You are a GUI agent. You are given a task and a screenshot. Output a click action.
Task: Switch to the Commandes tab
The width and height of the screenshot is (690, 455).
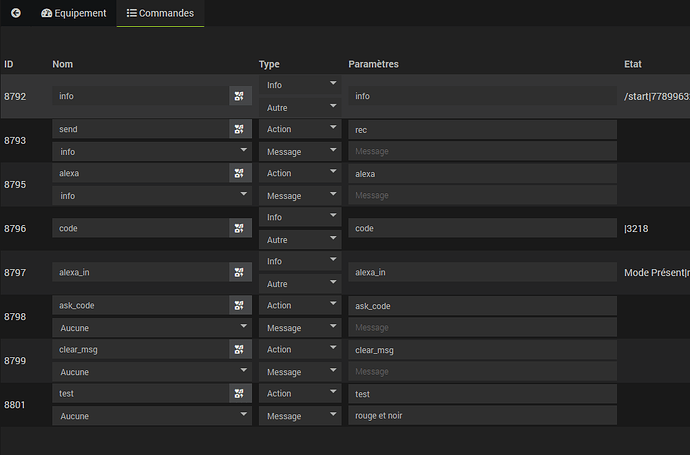point(160,14)
